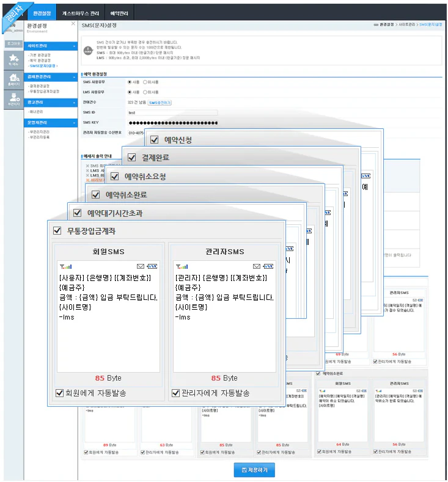Click the 저장하기 save button

coord(254,470)
